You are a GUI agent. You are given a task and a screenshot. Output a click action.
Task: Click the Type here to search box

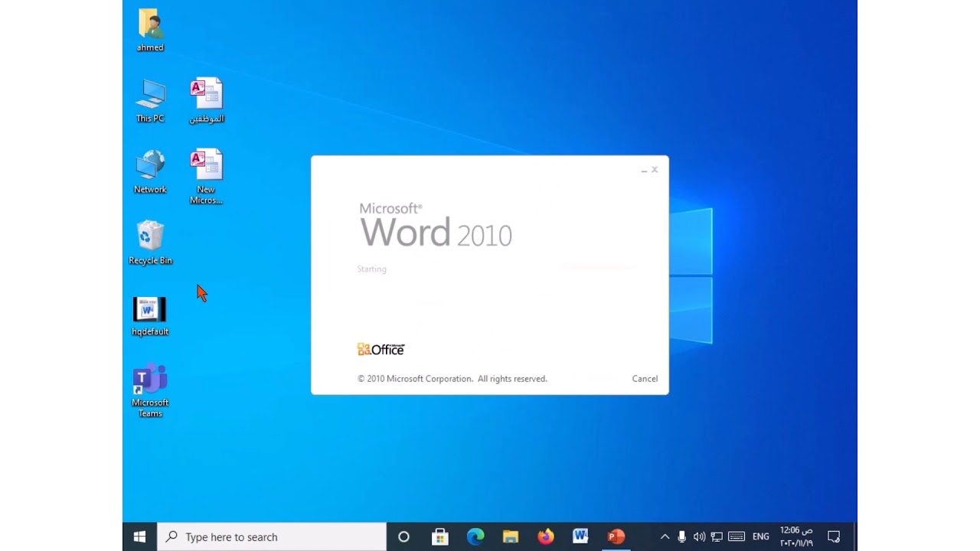[272, 536]
